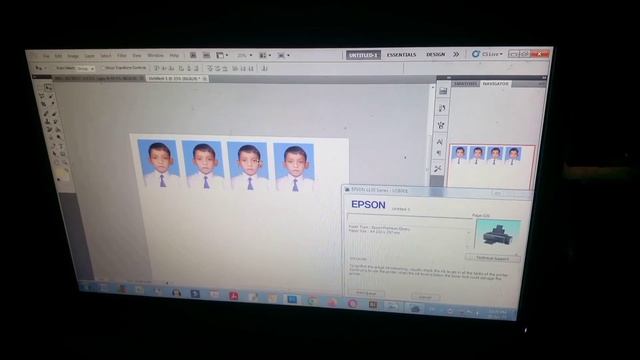Select the UNTITLED-1 workspace button
640x360 pixels.
[x=363, y=55]
